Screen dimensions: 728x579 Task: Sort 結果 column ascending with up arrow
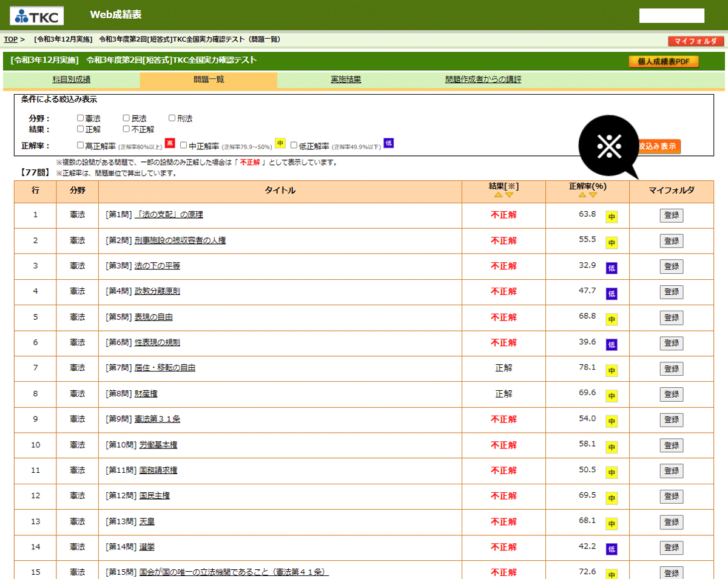tap(498, 195)
